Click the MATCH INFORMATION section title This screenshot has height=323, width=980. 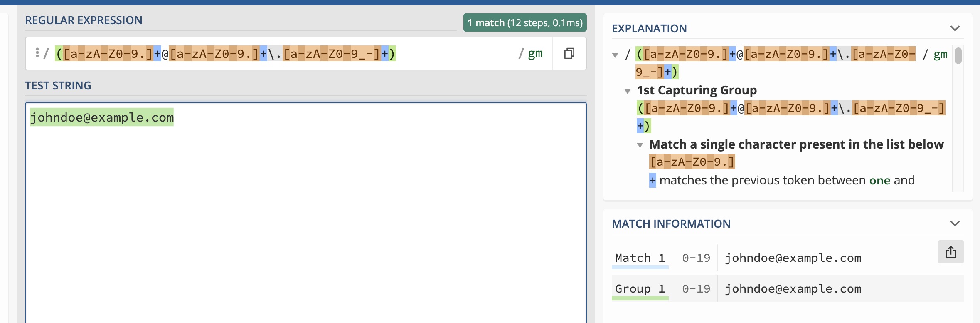coord(671,224)
